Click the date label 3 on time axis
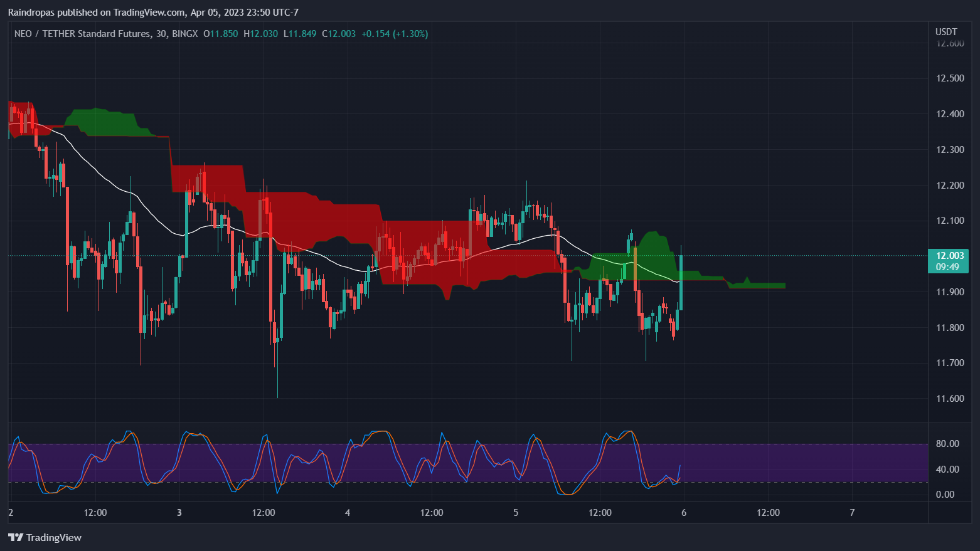The width and height of the screenshot is (980, 551). (x=179, y=513)
